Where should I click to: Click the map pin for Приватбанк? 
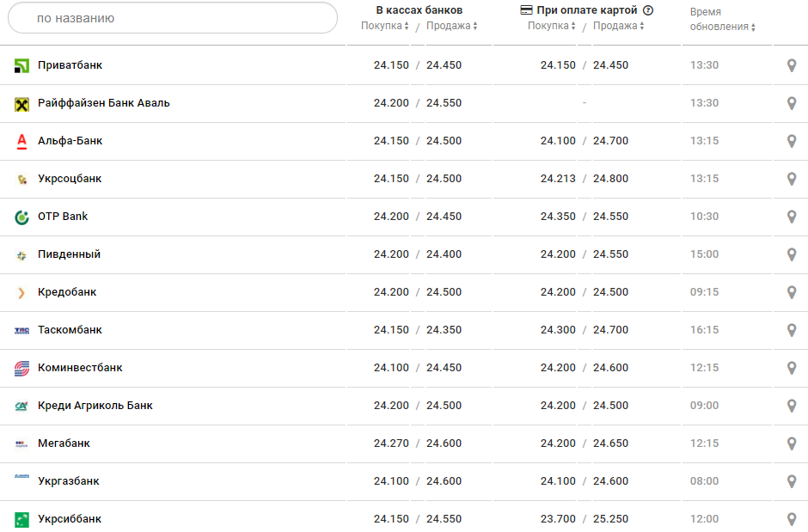792,65
